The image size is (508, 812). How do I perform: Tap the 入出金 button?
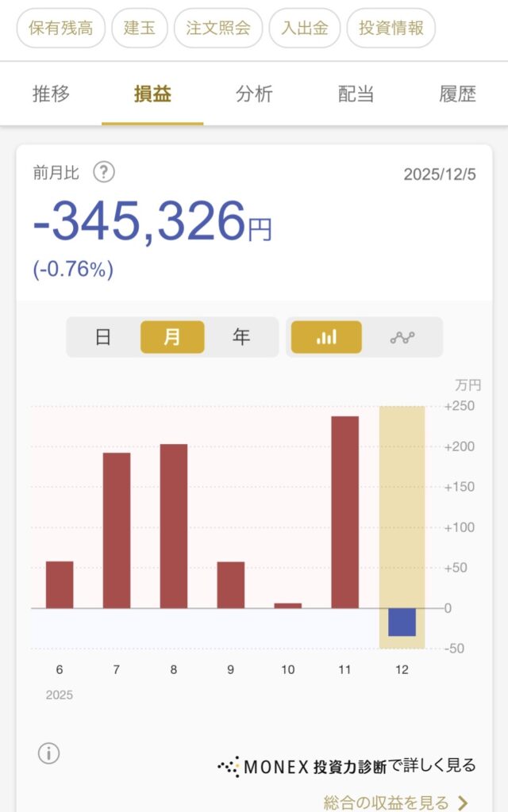coord(305,29)
